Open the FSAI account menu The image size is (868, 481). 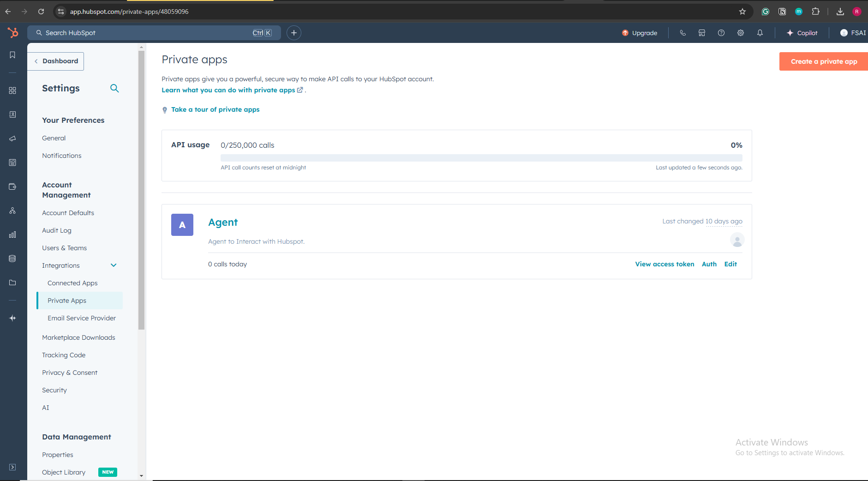pos(853,33)
